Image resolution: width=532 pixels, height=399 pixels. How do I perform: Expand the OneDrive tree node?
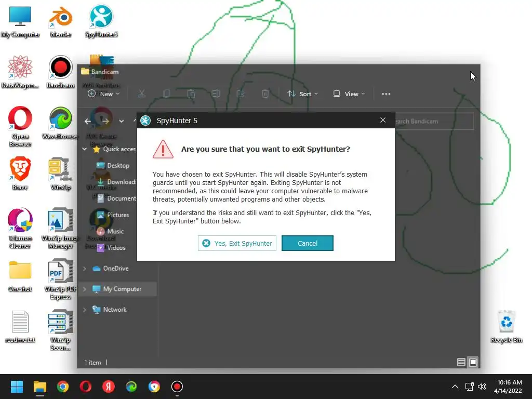tap(85, 269)
